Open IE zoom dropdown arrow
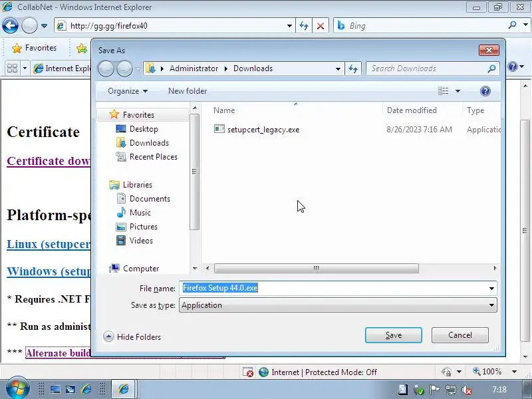This screenshot has height=399, width=532. [514, 372]
